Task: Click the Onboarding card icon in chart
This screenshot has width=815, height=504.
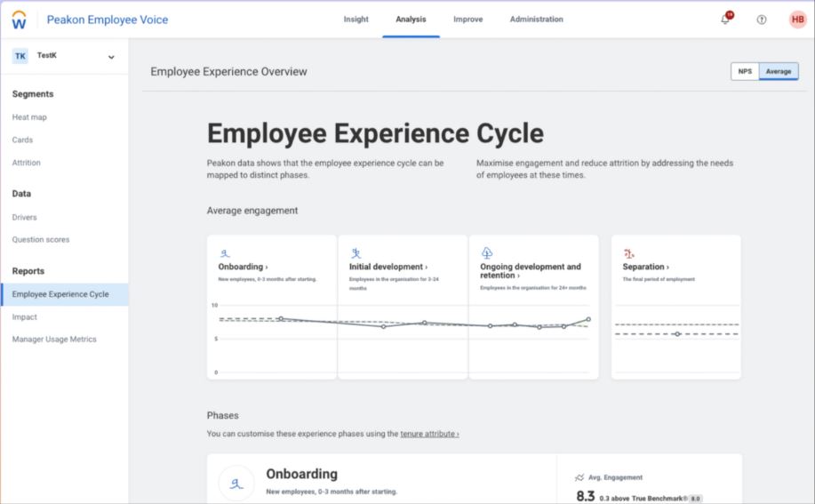Action: pos(225,253)
